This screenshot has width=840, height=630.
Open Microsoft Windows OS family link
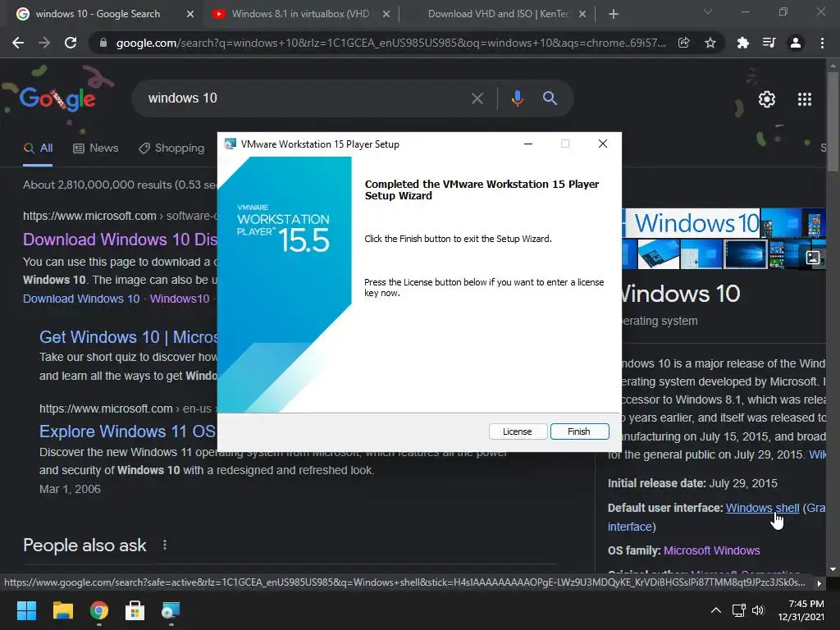pyautogui.click(x=711, y=550)
